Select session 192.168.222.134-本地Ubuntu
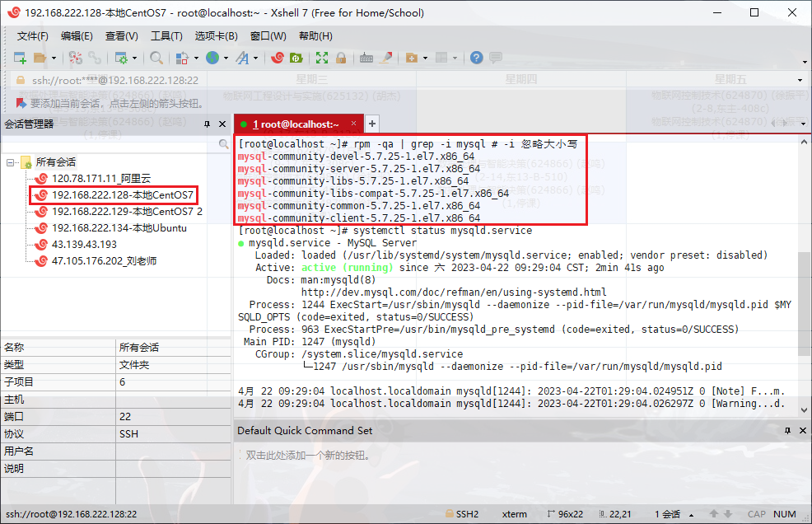 pyautogui.click(x=119, y=228)
